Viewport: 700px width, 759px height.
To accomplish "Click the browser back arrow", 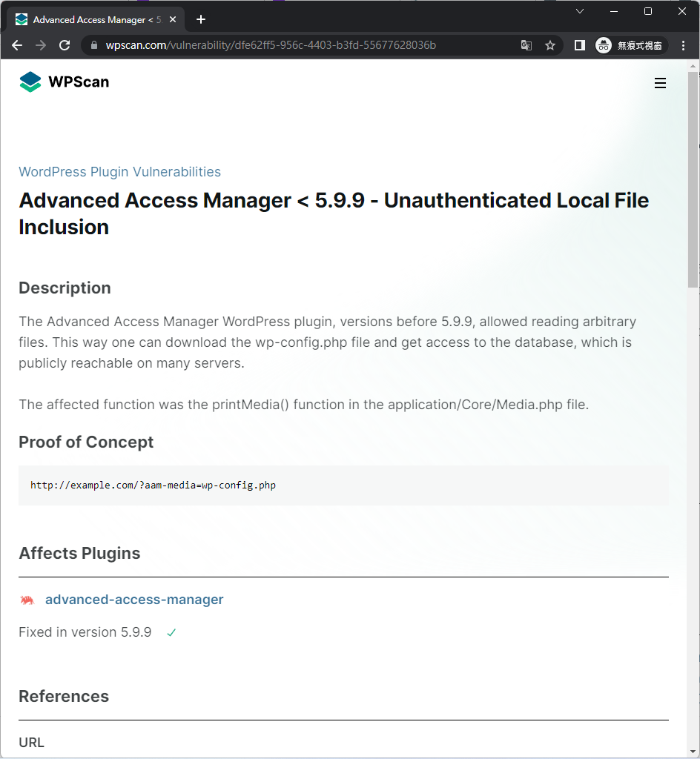I will point(17,45).
